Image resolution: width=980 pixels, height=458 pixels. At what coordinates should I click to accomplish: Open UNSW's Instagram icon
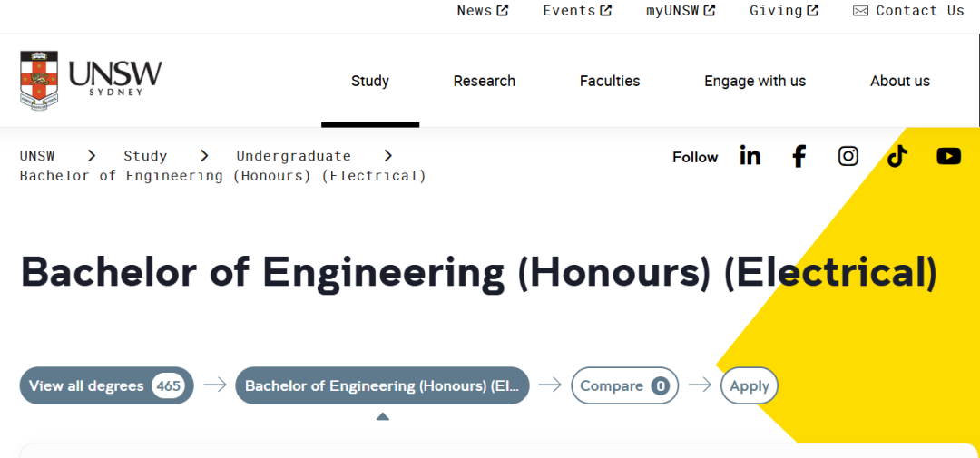click(848, 156)
